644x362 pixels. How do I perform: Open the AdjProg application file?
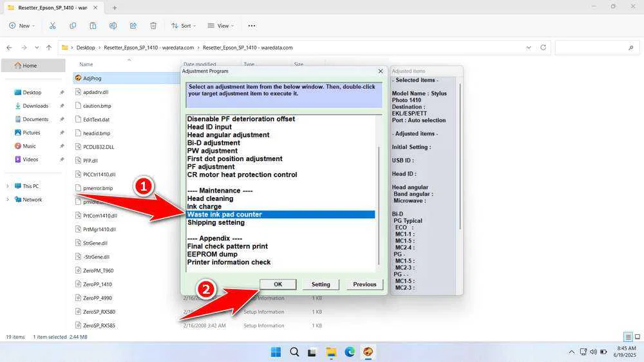click(x=92, y=78)
